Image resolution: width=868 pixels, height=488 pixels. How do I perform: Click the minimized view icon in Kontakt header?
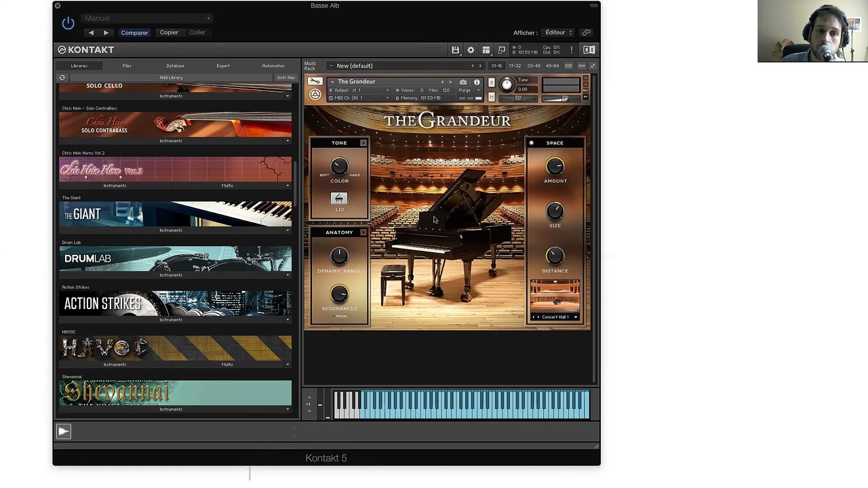[502, 50]
